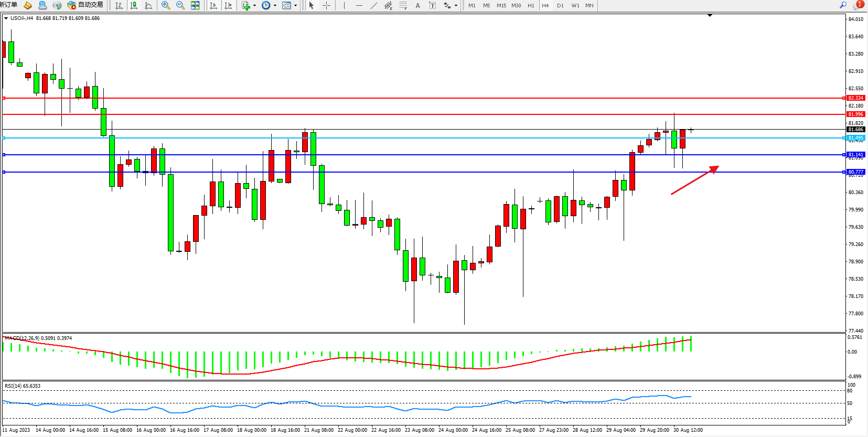Viewport: 868px width, 437px height.
Task: Pick the horizontal line drawing tool
Action: (x=359, y=5)
